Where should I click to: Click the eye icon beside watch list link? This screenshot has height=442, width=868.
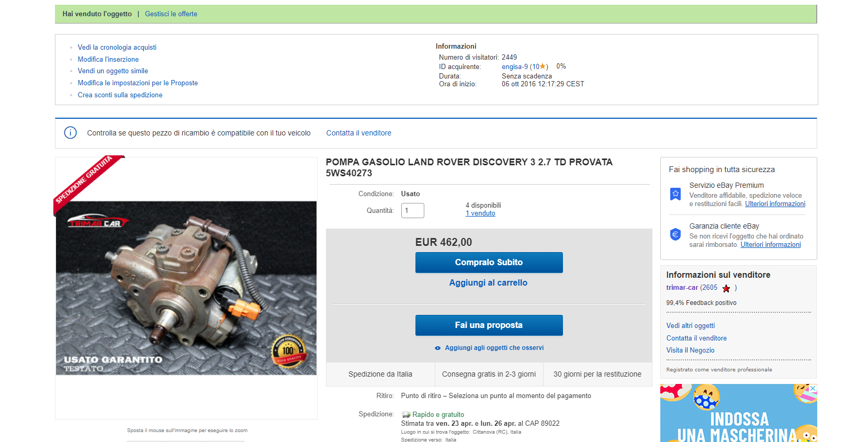[x=437, y=348]
